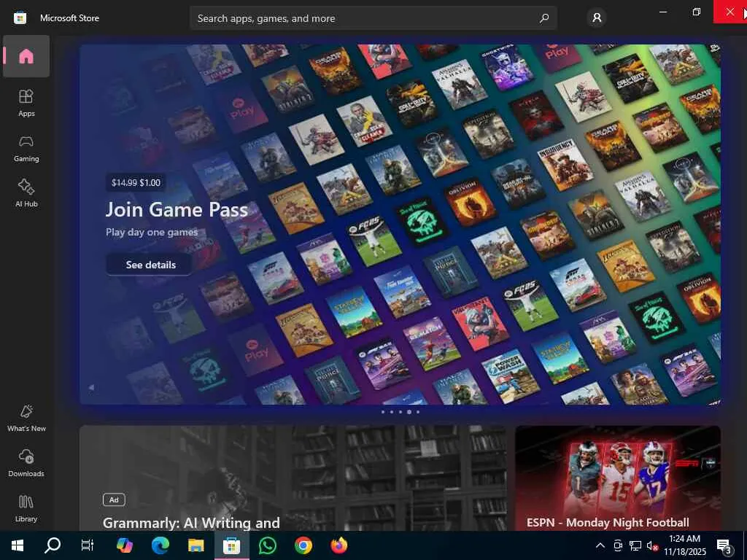Click the Ad badge on Grammarly card

click(114, 499)
